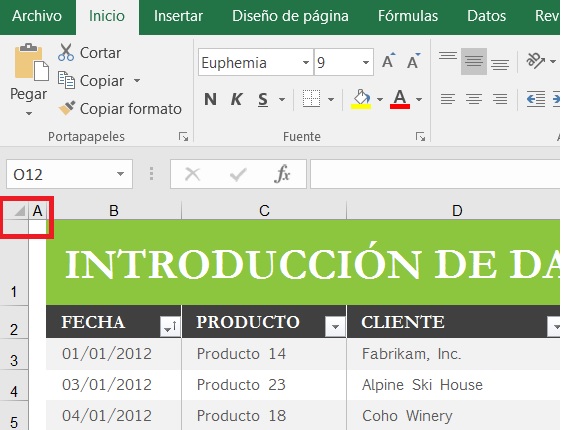Click the formula bar resize dots handle
The width and height of the screenshot is (561, 430).
(x=152, y=174)
